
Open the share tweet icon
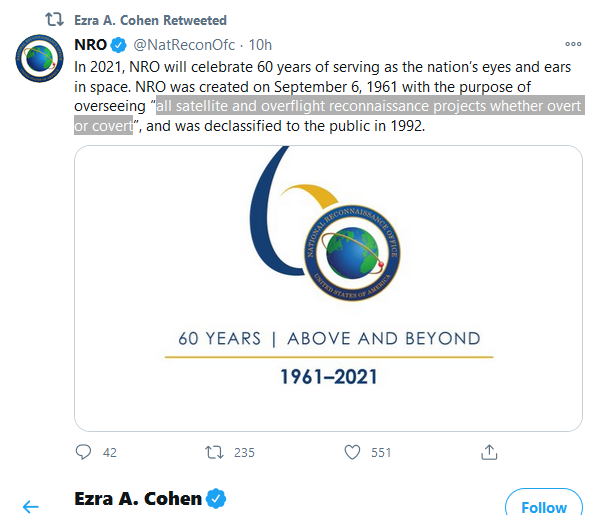click(489, 452)
